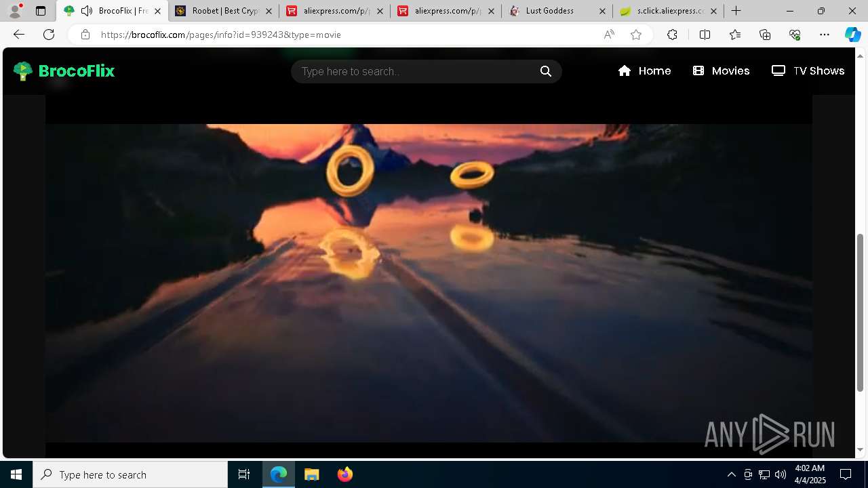Close the BrocoFlix tab
The image size is (868, 488).
[x=157, y=11]
